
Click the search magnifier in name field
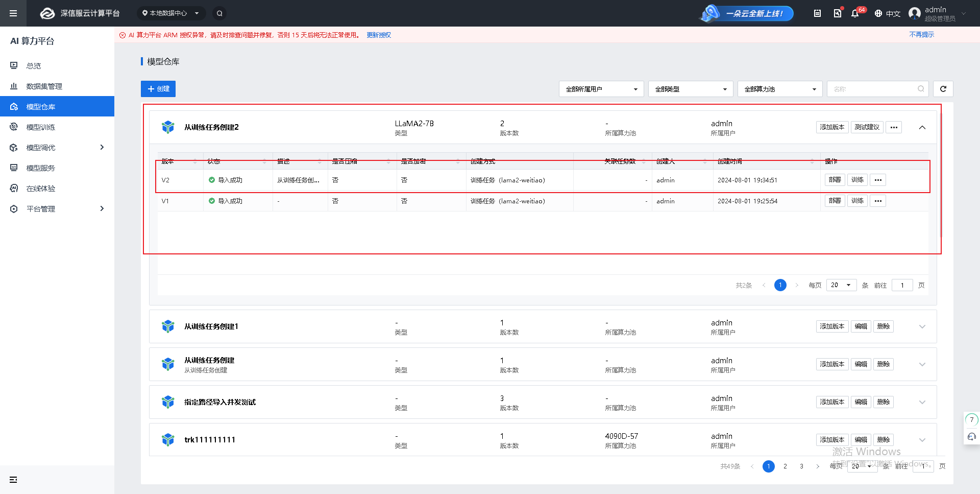pos(921,89)
